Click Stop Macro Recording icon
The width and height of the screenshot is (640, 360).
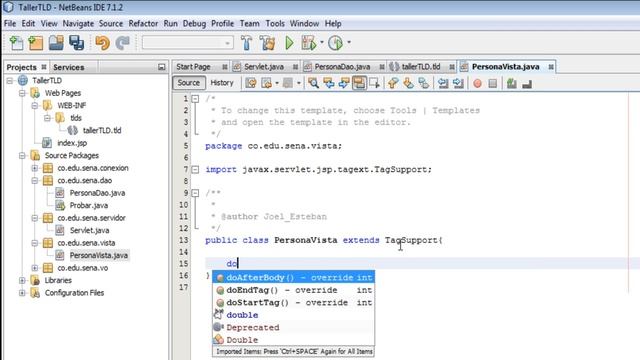click(x=493, y=84)
